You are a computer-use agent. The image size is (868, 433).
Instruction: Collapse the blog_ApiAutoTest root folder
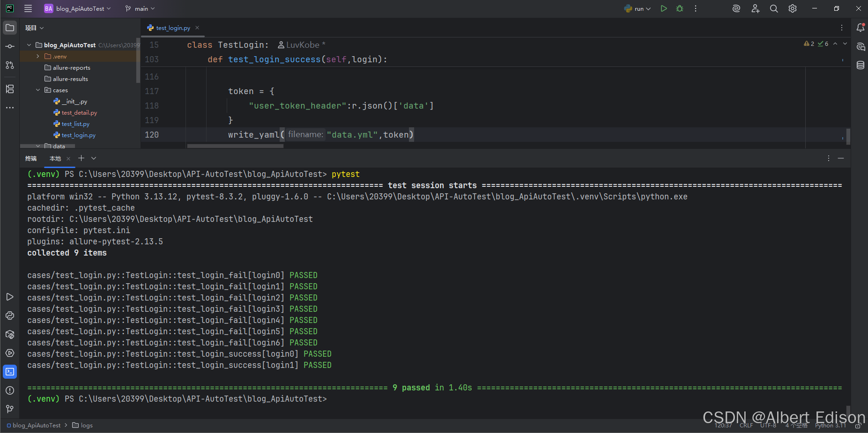pyautogui.click(x=29, y=45)
